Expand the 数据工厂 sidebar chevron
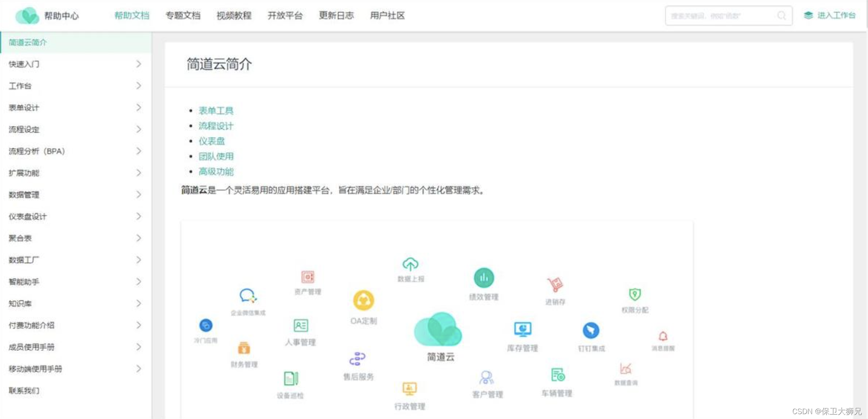The width and height of the screenshot is (868, 419). pos(138,260)
